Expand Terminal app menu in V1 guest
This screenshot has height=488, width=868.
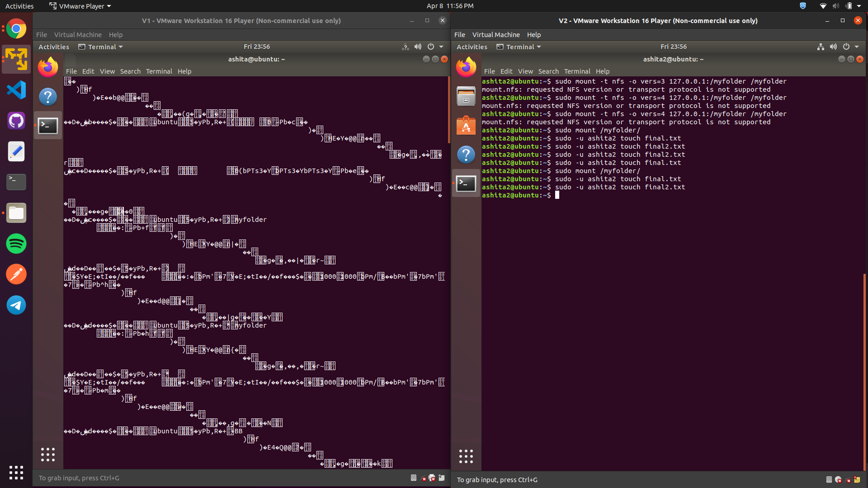101,47
